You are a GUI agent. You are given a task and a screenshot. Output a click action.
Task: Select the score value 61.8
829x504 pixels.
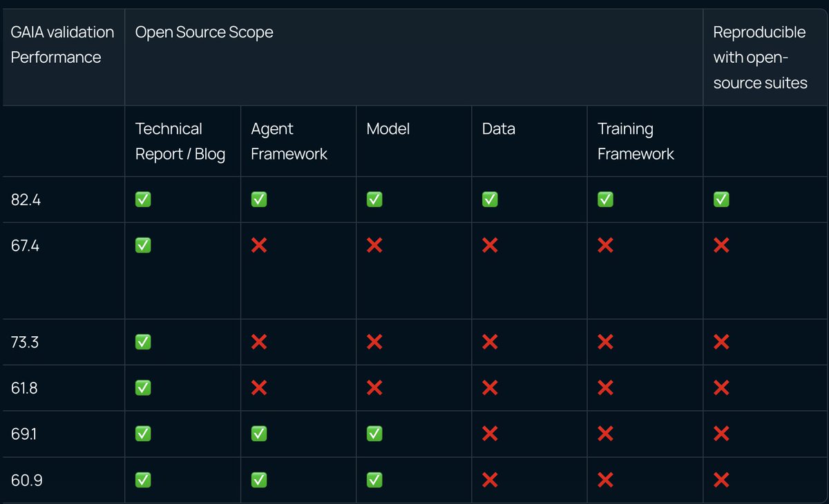point(24,388)
